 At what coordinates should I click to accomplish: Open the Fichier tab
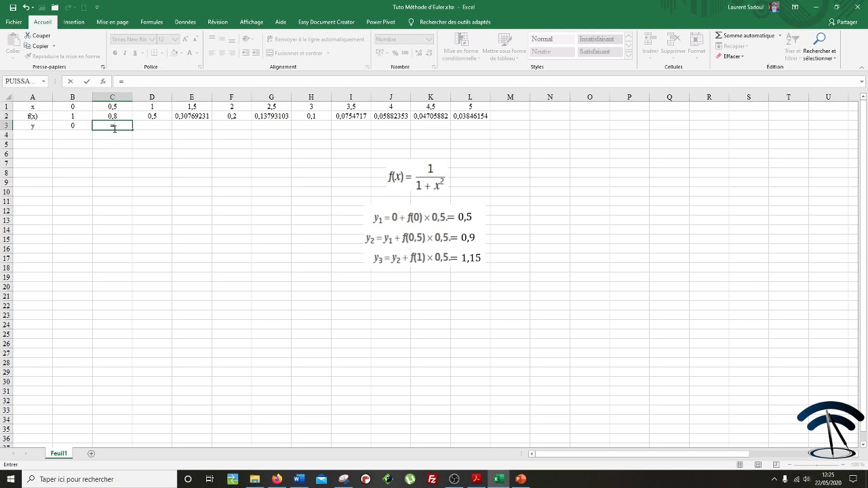[14, 22]
